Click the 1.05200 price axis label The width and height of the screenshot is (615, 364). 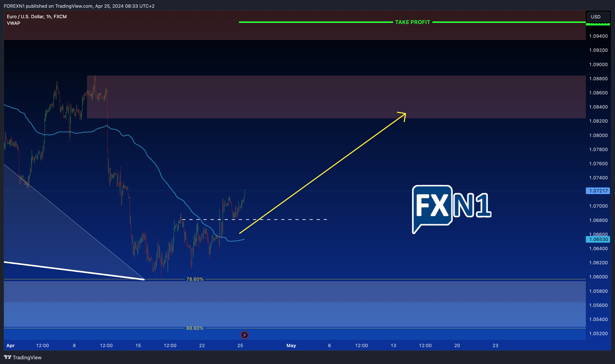[x=598, y=333]
